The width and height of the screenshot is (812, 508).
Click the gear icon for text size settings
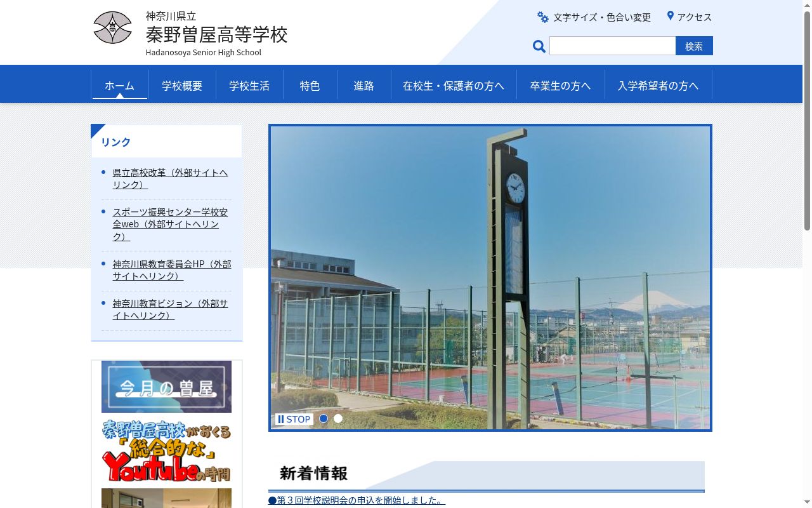(542, 17)
